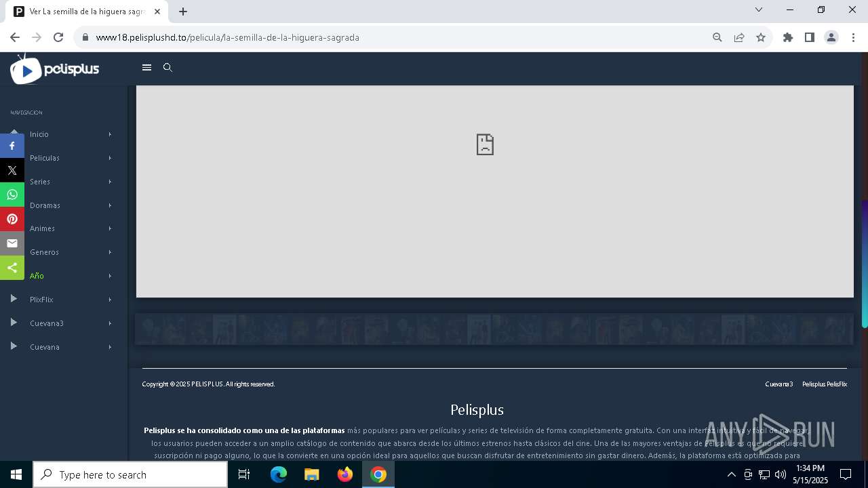Click the taskbar clock and date
The width and height of the screenshot is (868, 488).
(x=810, y=474)
